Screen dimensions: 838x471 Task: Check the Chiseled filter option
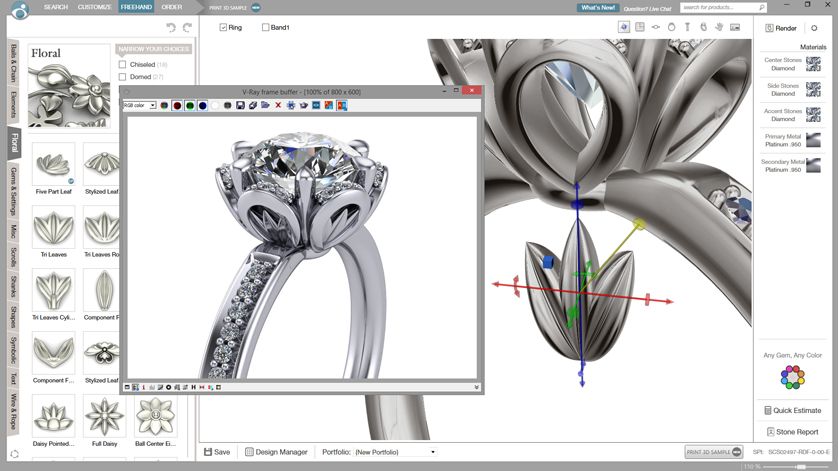123,64
